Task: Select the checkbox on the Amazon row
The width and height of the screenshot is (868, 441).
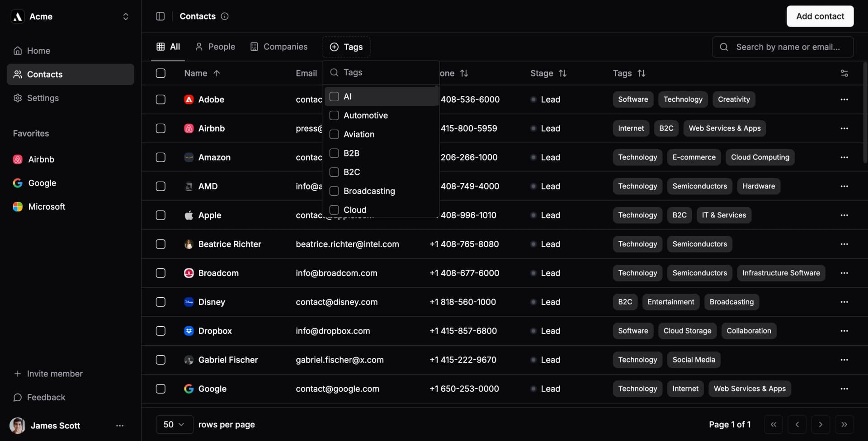Action: coord(160,157)
